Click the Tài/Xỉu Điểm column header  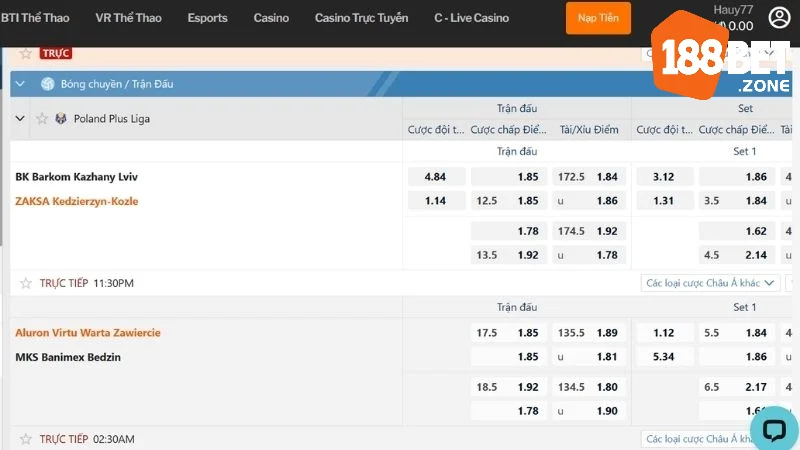[x=589, y=130]
